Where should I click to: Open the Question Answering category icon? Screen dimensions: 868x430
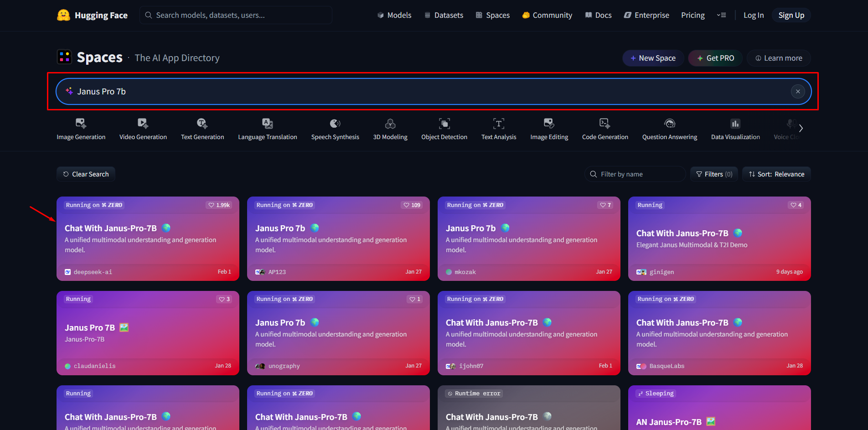[x=670, y=123]
